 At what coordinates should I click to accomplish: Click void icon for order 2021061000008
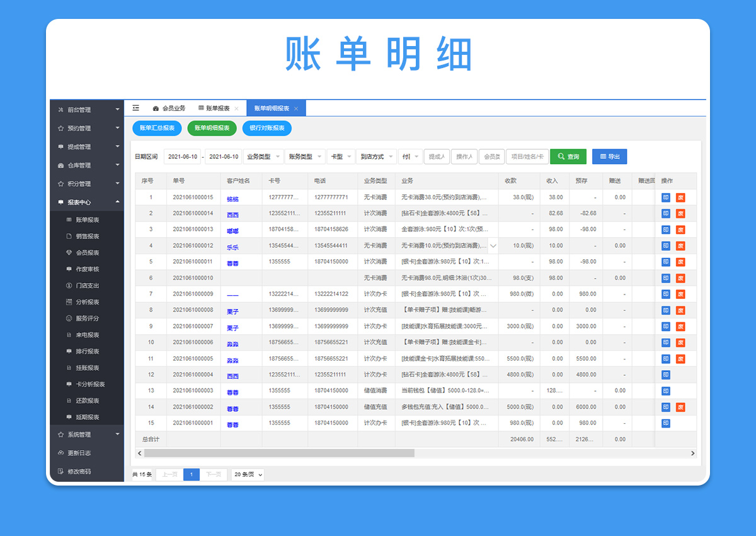click(680, 310)
